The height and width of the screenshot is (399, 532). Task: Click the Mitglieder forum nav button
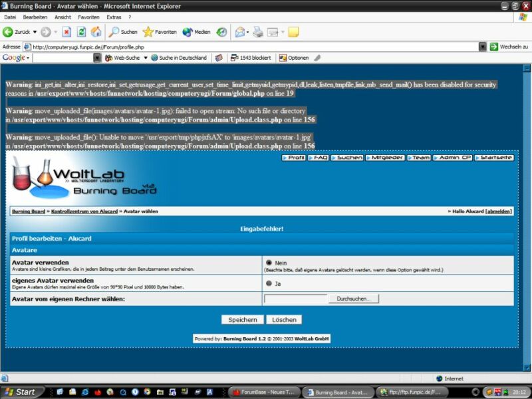coord(385,158)
